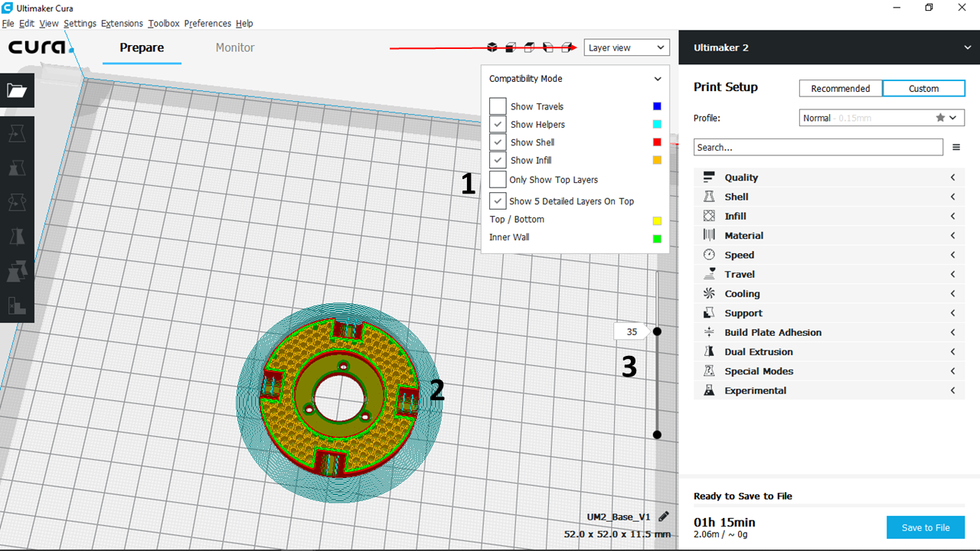Click the Special Modes category icon
This screenshot has width=980, height=551.
(709, 371)
